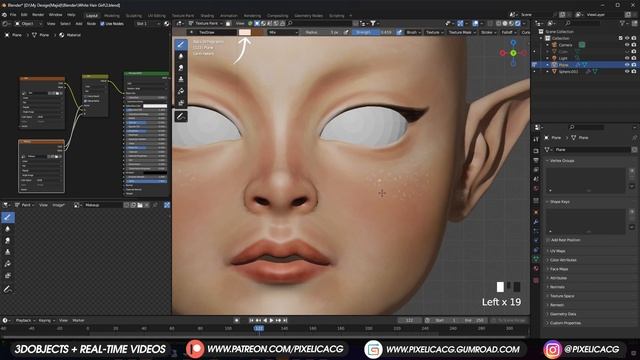Image resolution: width=640 pixels, height=360 pixels.
Task: Open the Playback popover in the timeline
Action: pyautogui.click(x=25, y=320)
